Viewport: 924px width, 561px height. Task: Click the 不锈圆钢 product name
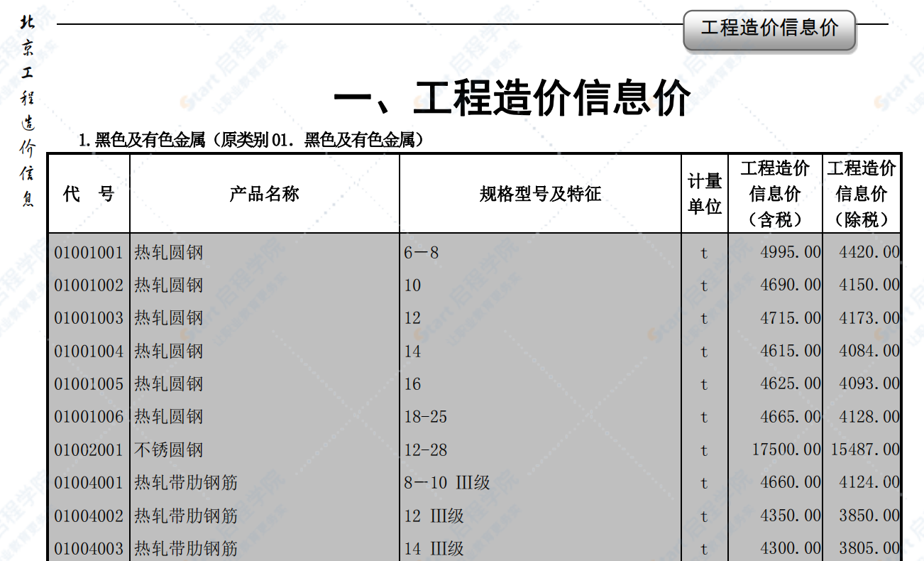[x=169, y=450]
